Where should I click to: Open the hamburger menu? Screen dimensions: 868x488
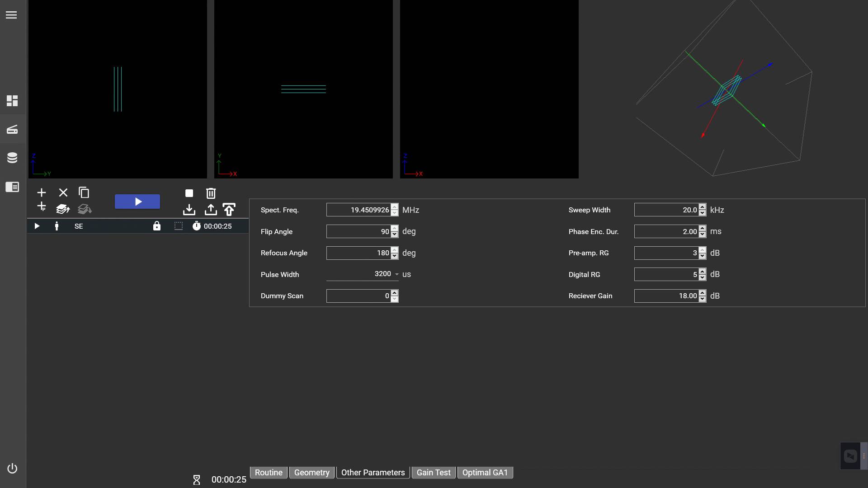11,15
